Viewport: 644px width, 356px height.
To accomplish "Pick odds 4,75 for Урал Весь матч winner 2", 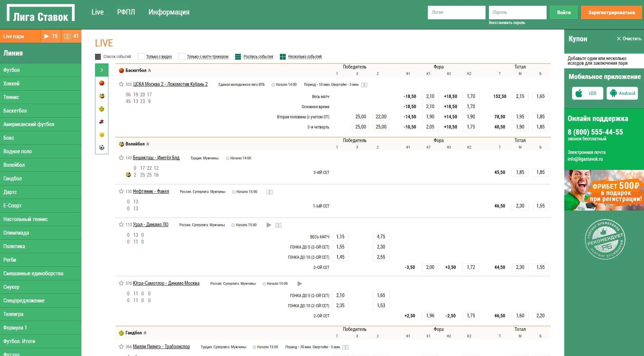I will (x=381, y=237).
